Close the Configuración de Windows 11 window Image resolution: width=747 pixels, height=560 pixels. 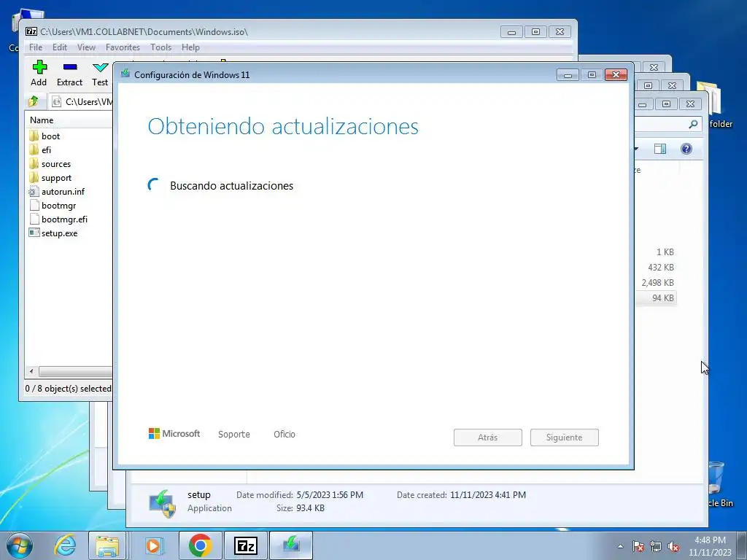[x=616, y=75]
